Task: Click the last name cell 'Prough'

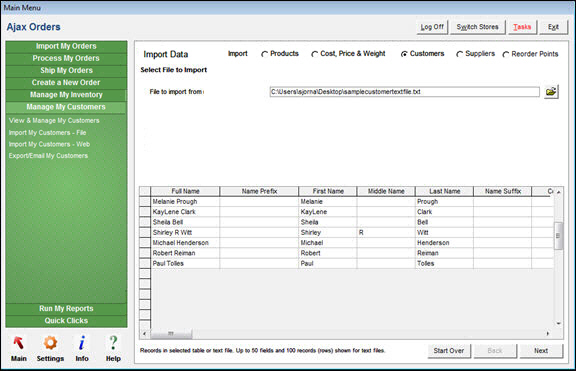Action: (x=444, y=202)
